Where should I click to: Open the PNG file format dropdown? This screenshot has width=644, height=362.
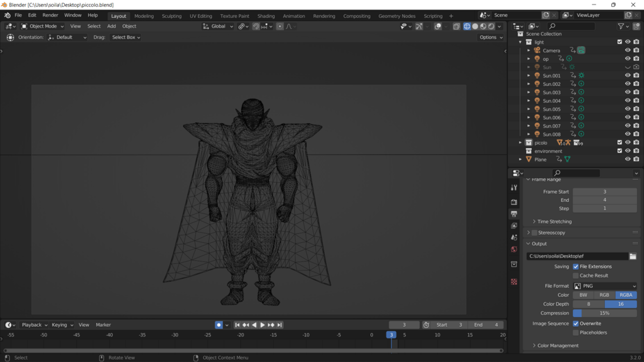(x=605, y=286)
